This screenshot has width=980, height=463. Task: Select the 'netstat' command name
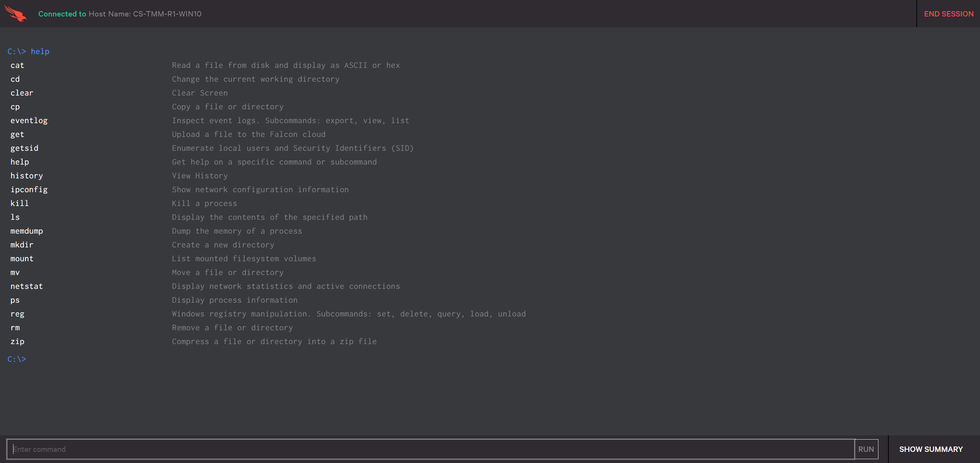click(x=27, y=286)
